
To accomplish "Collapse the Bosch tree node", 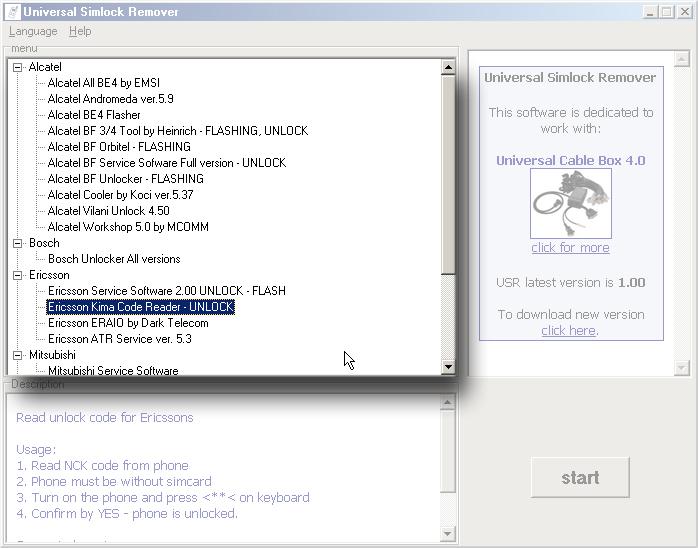I will pos(17,243).
